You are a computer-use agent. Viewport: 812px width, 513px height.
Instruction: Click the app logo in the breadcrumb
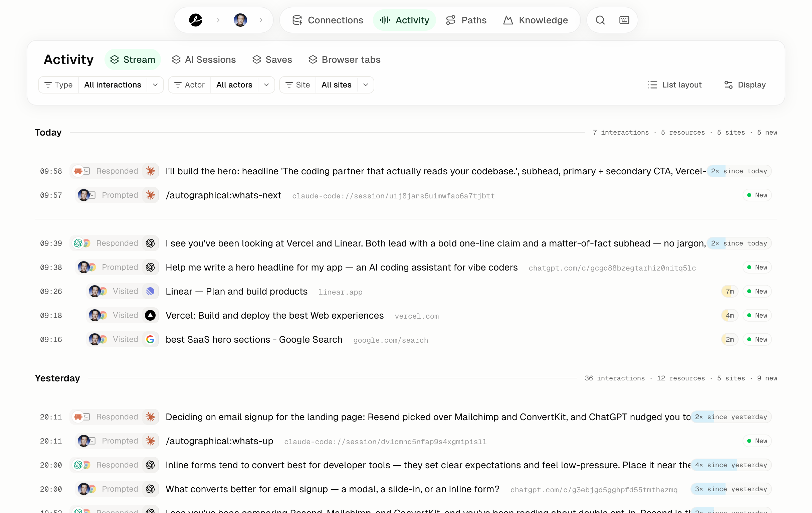click(x=196, y=20)
